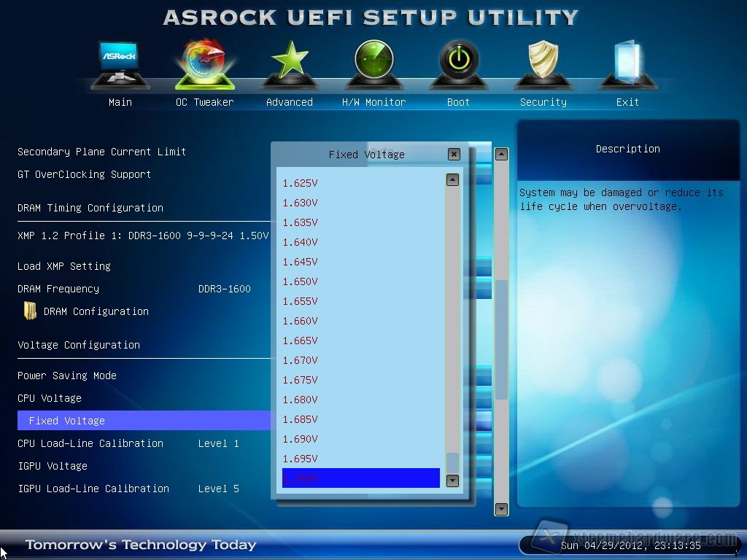This screenshot has height=560, width=747.
Task: Click the Exit door icon
Action: click(627, 66)
